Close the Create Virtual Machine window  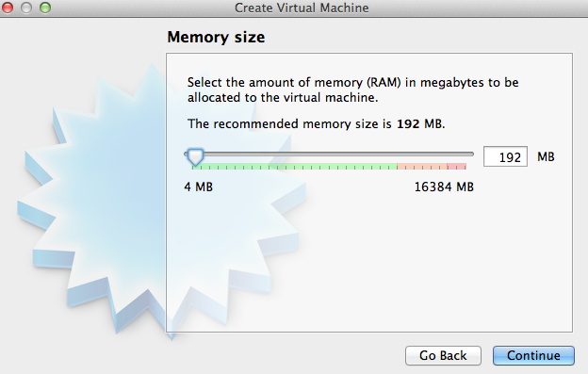pos(8,8)
